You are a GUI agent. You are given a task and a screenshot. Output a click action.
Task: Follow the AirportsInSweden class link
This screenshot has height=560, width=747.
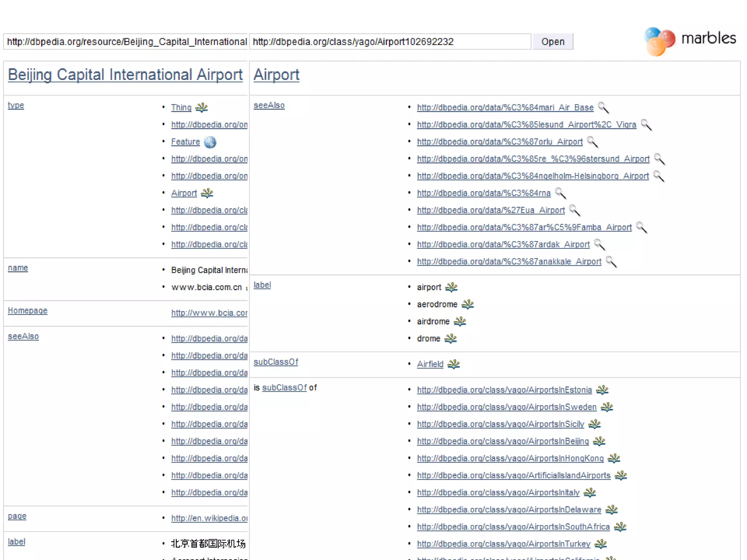tap(506, 407)
